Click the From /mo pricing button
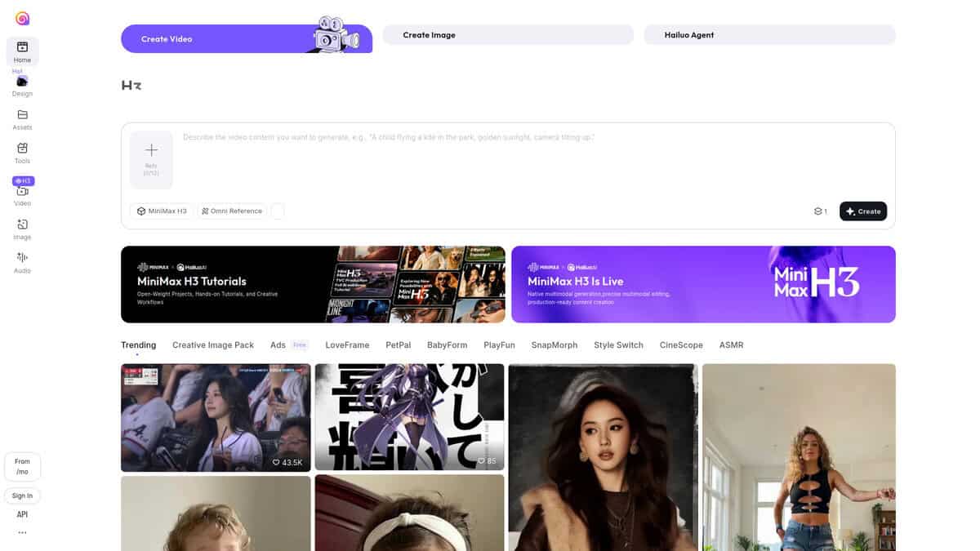 pyautogui.click(x=22, y=467)
